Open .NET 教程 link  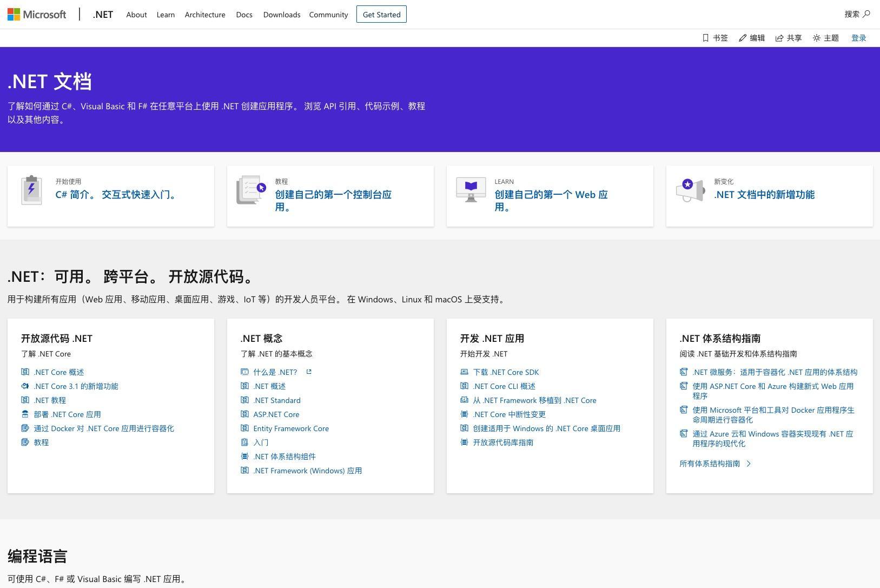coord(50,400)
